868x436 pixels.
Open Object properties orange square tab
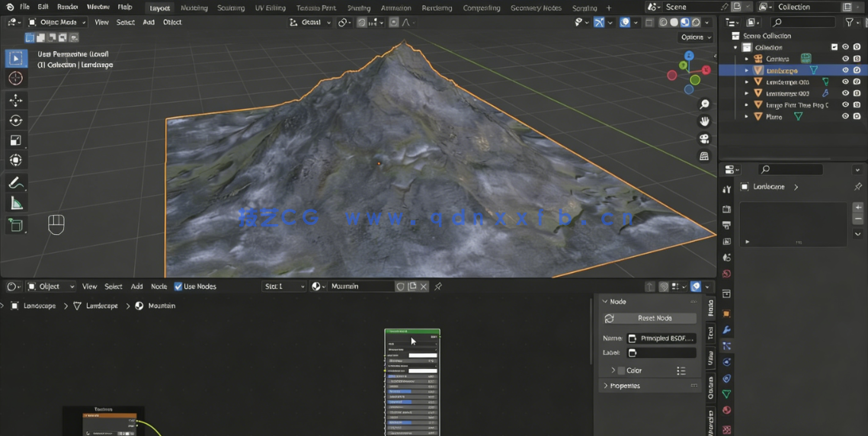coord(727,313)
